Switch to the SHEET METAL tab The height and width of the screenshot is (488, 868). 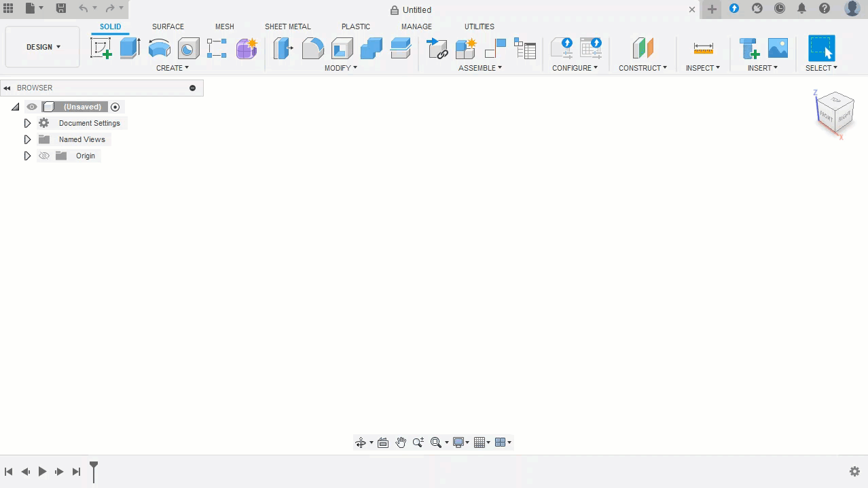coord(287,27)
